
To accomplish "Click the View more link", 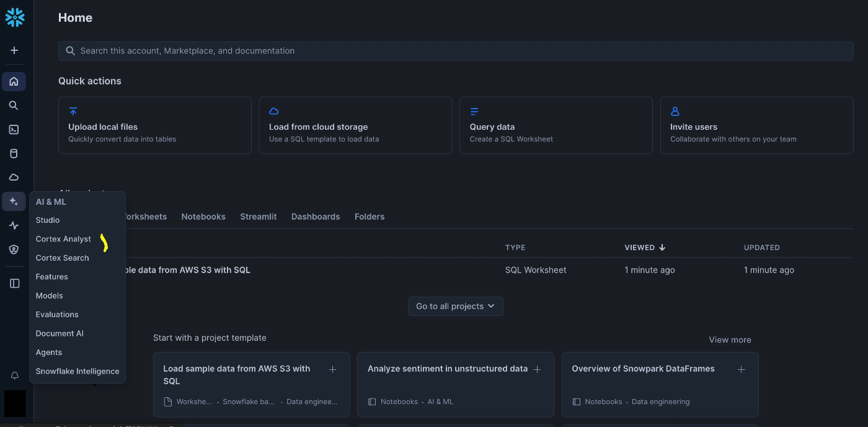I will pyautogui.click(x=730, y=340).
